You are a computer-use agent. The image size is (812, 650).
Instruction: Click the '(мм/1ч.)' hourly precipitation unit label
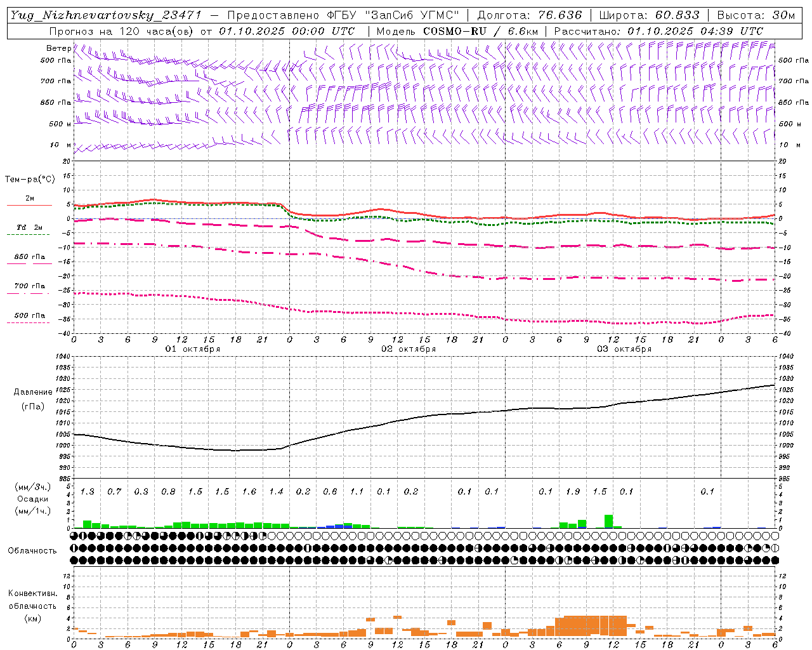[x=33, y=511]
